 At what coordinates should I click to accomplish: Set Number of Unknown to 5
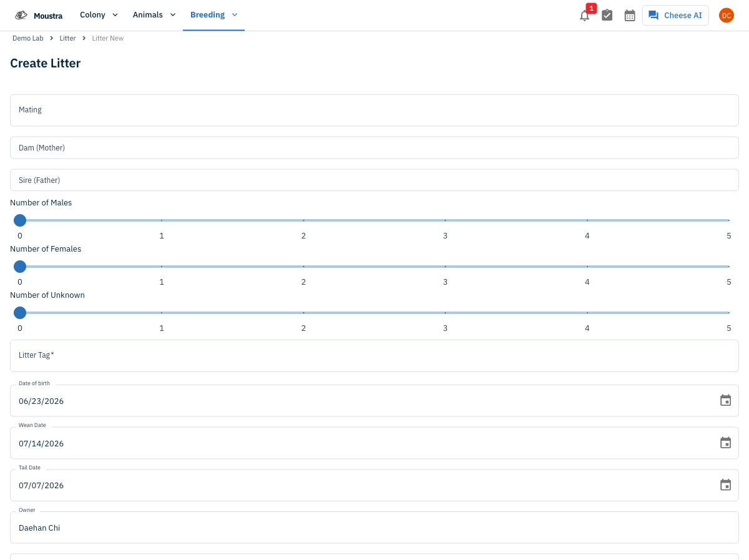728,312
